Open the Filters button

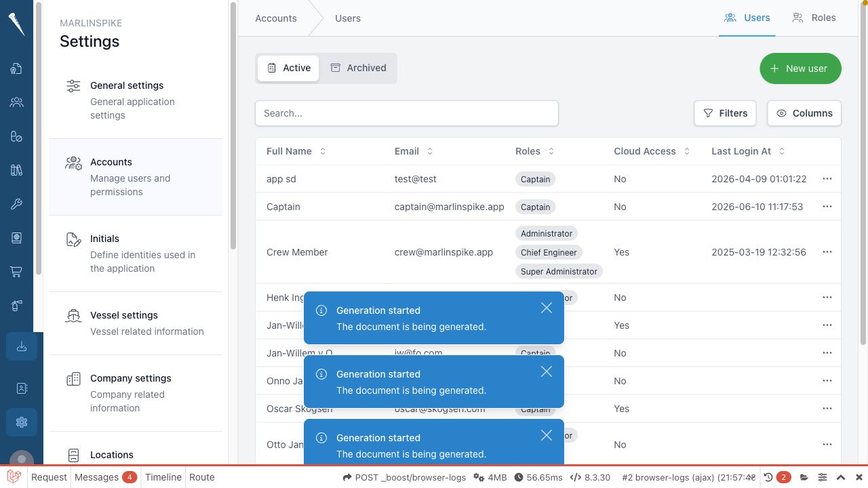pos(725,113)
